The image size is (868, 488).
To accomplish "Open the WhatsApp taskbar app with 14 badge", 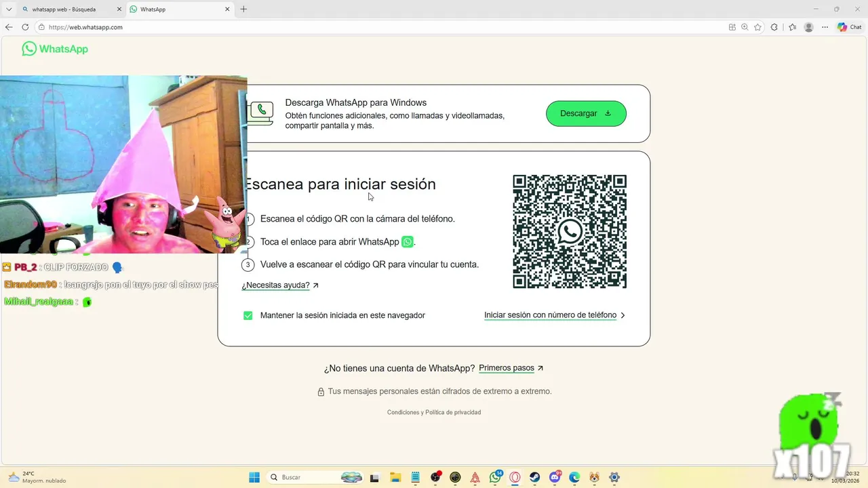I will [x=496, y=477].
